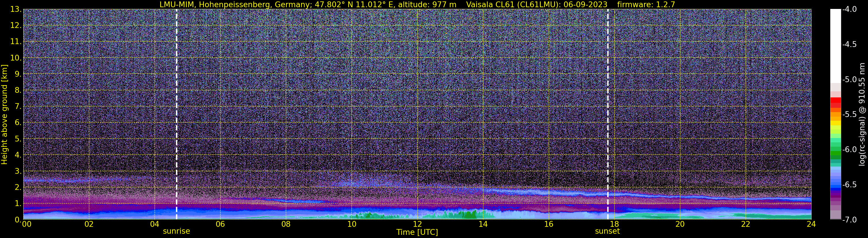Click the '18' time tick label
Screen dimensions: 868x238
point(614,224)
